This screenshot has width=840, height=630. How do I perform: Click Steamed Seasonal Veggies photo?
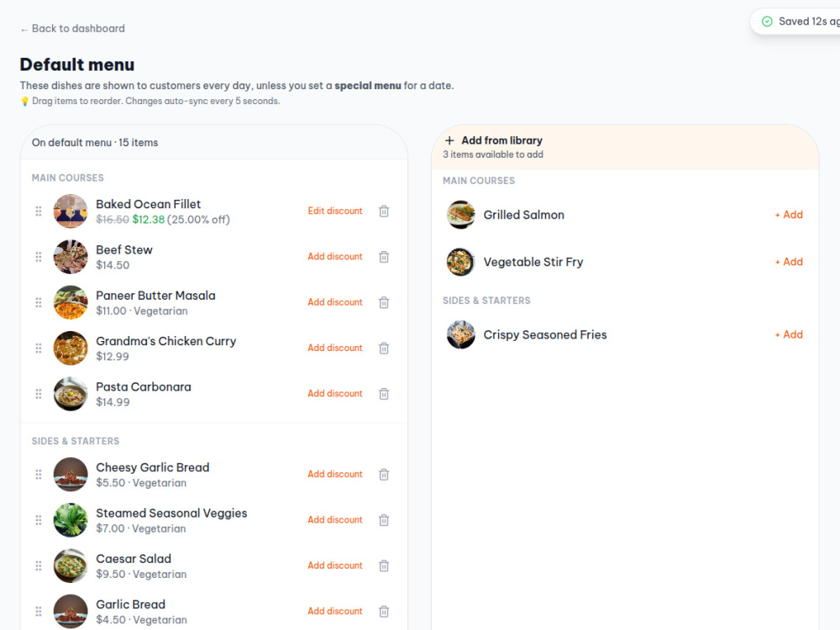point(71,520)
